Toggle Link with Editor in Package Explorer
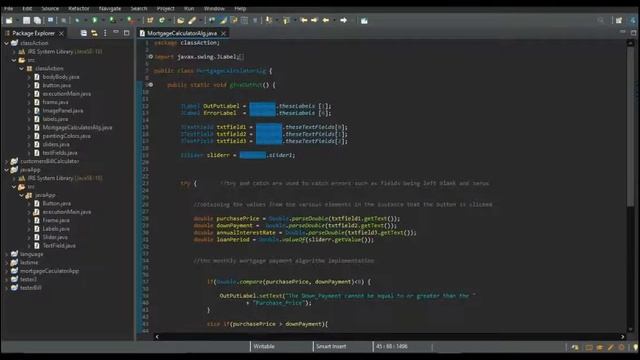Viewport: 640px width, 360px height. (94, 33)
